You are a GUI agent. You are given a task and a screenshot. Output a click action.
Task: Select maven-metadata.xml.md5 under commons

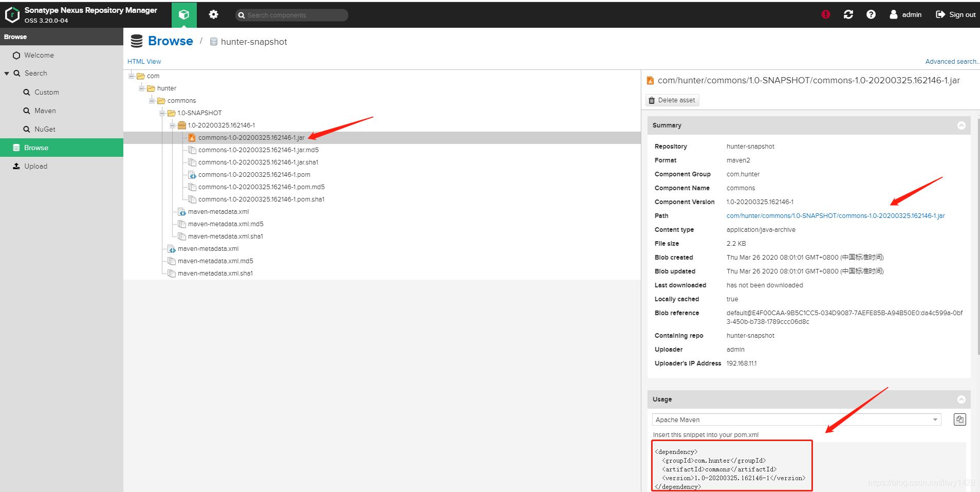tap(215, 261)
